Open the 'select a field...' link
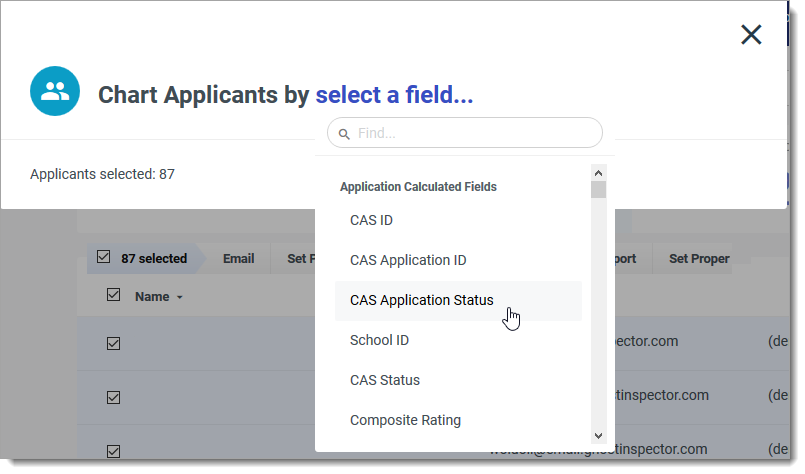This screenshot has width=805, height=474. click(394, 95)
